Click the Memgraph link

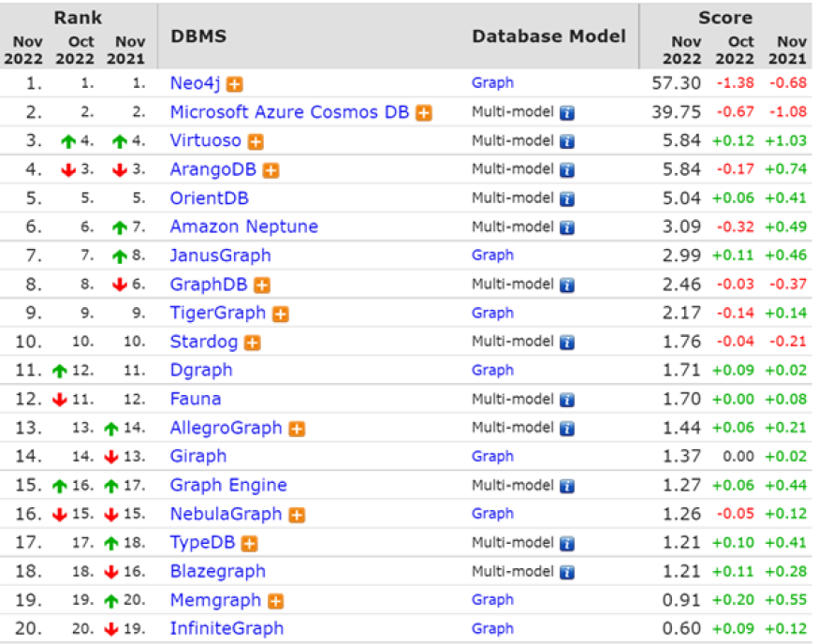point(215,600)
